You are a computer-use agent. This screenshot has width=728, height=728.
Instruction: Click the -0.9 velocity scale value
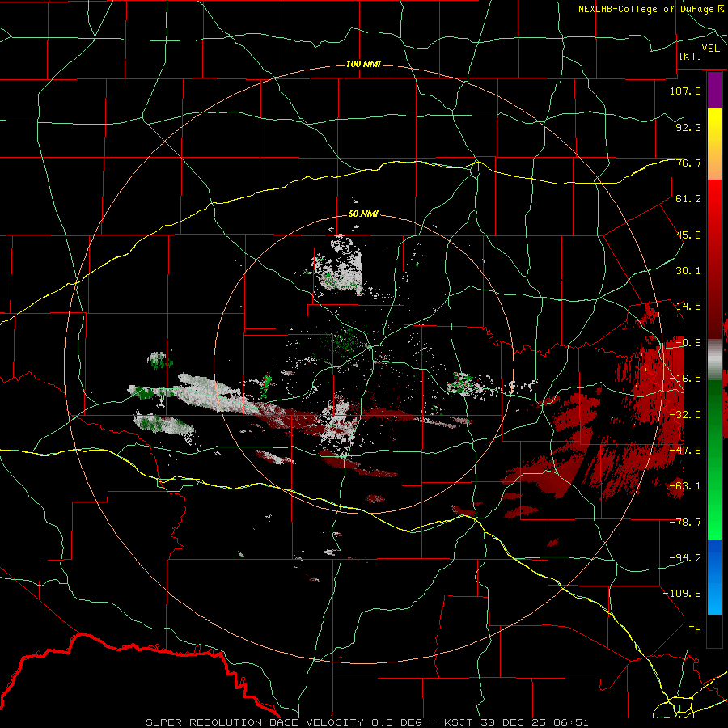click(x=688, y=343)
